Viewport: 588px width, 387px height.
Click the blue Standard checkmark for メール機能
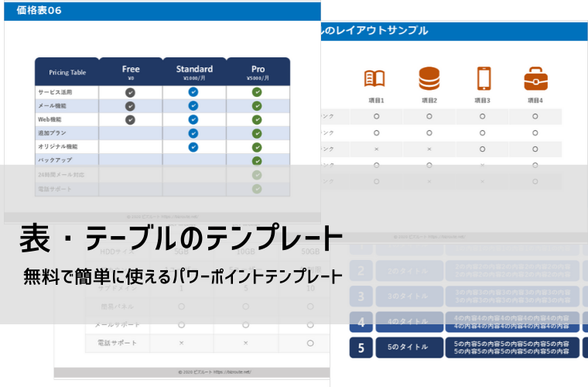[x=193, y=106]
